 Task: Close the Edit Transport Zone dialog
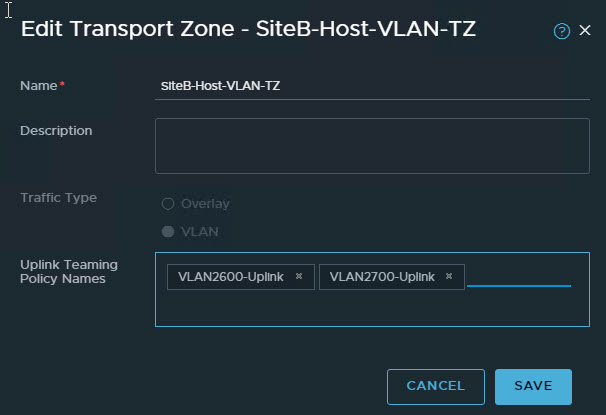pos(585,31)
